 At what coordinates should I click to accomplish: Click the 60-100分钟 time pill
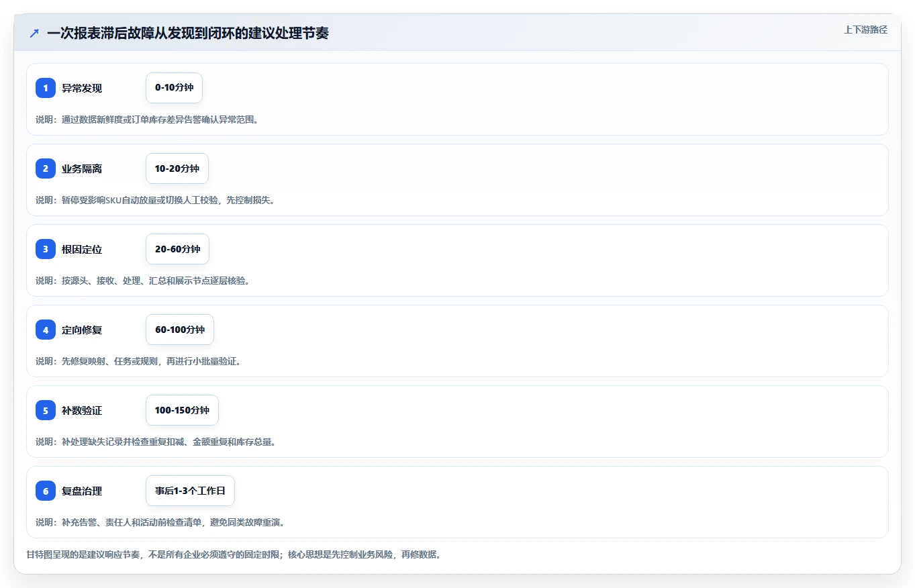pyautogui.click(x=180, y=330)
